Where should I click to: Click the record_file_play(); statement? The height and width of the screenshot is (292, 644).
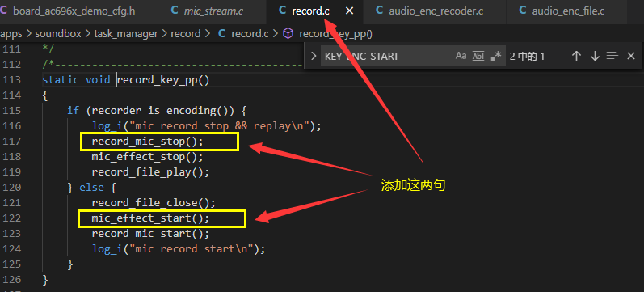(x=150, y=172)
